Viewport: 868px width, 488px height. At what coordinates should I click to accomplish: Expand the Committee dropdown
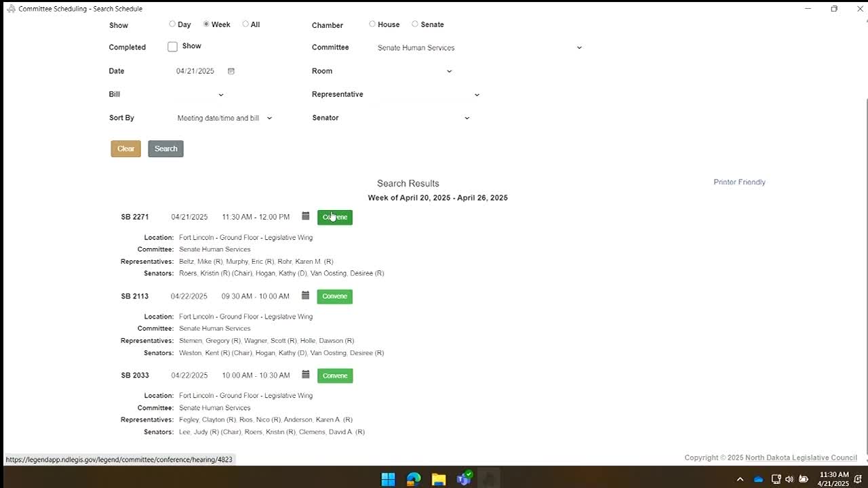coord(479,48)
